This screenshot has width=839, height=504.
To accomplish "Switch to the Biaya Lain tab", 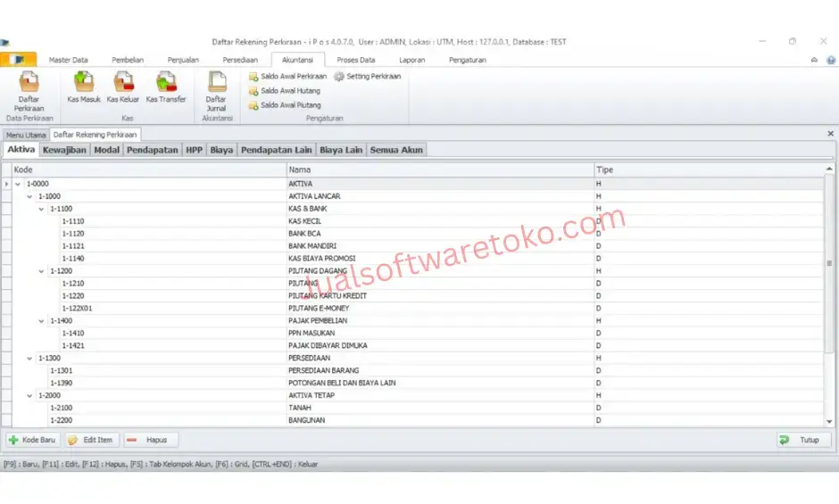I will point(341,150).
